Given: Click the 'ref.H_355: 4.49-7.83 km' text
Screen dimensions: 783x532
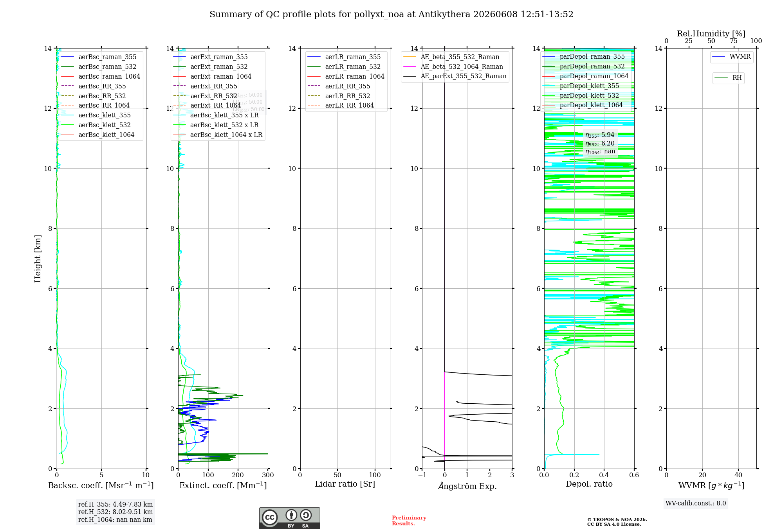Looking at the screenshot, I should click(x=115, y=505).
